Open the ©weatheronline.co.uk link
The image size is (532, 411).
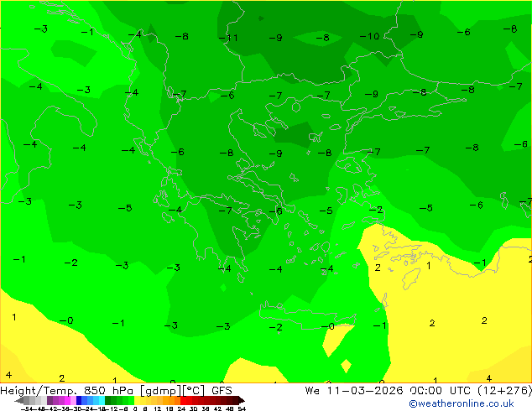(462, 403)
